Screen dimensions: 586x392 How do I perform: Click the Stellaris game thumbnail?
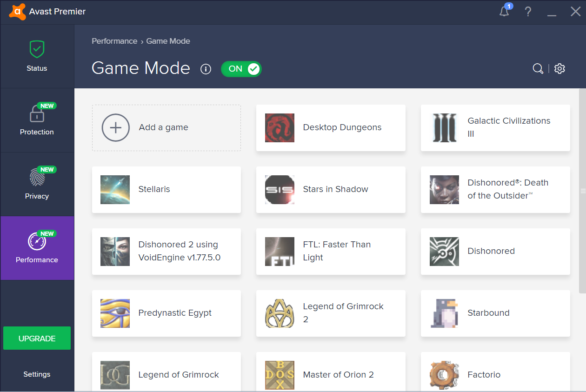pos(115,190)
